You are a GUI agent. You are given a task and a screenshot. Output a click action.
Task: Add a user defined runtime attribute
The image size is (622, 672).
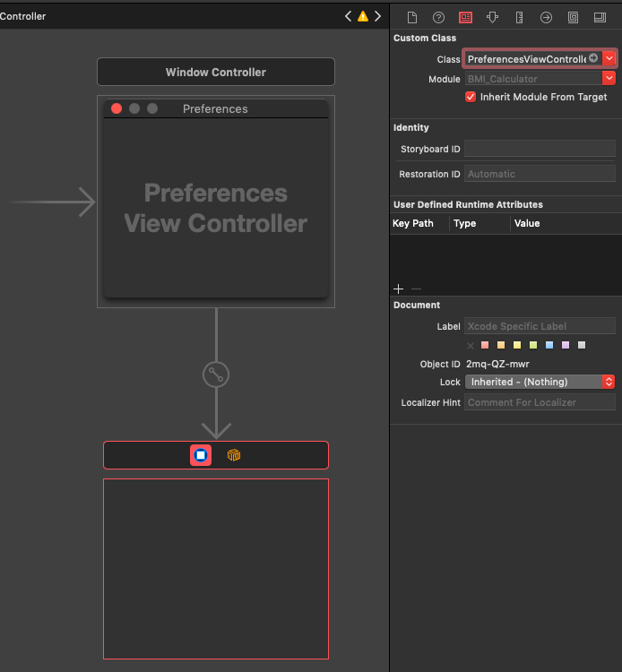coord(399,289)
